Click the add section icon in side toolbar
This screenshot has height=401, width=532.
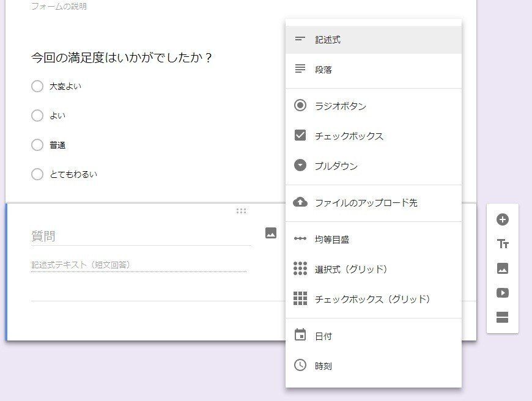click(502, 317)
